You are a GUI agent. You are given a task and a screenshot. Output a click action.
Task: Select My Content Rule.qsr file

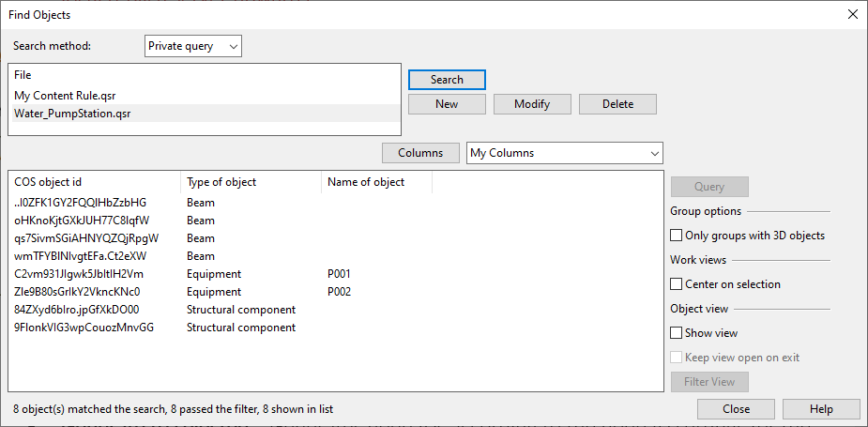[x=65, y=95]
